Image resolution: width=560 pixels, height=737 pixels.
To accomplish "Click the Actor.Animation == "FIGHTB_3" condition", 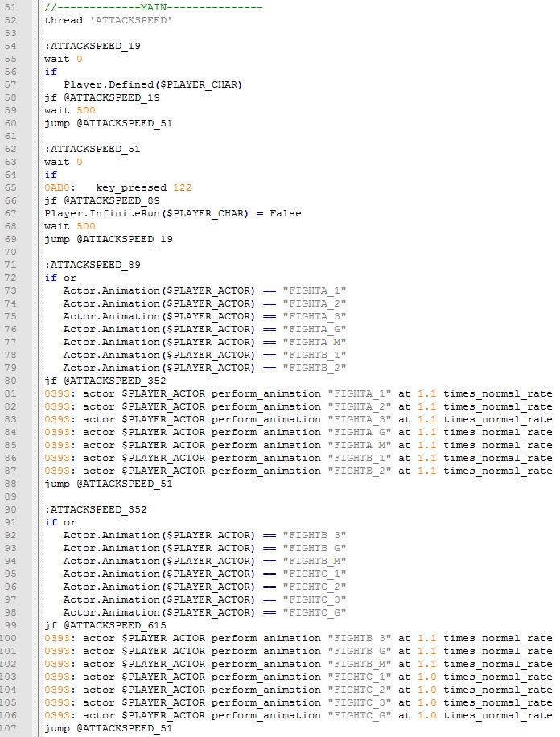I will pos(205,535).
